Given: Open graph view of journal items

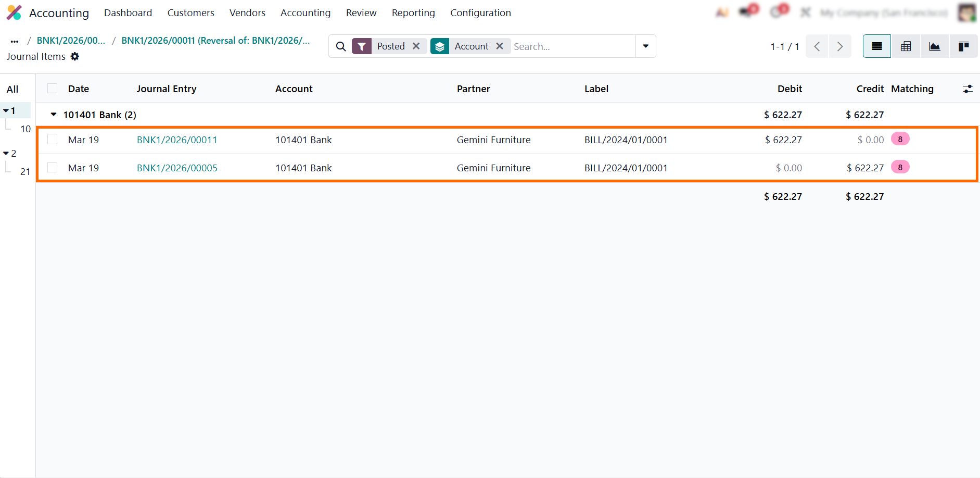Looking at the screenshot, I should tap(935, 46).
